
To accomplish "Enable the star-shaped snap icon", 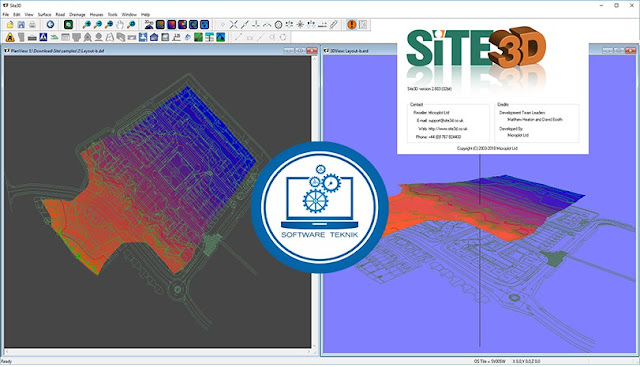I will [x=300, y=24].
